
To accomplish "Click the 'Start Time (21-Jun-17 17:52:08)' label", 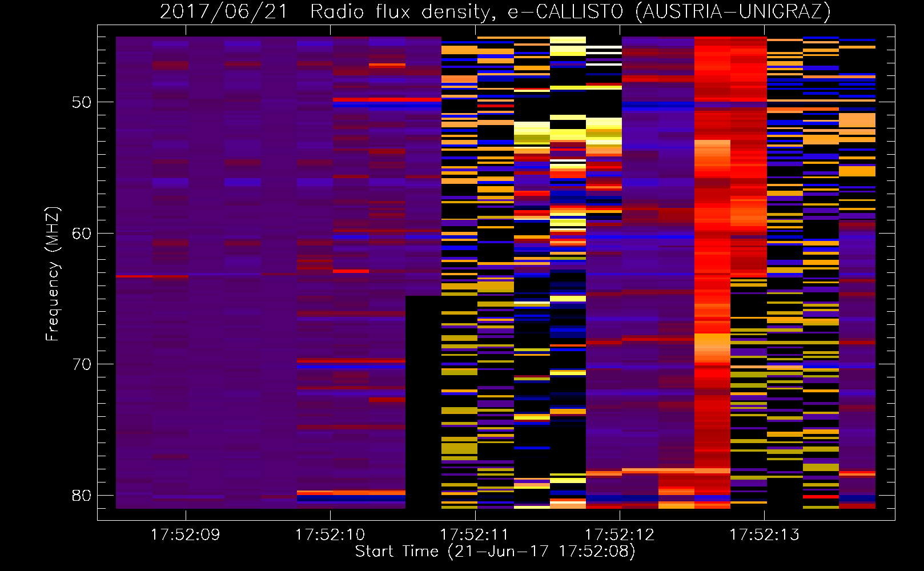I will 495,552.
